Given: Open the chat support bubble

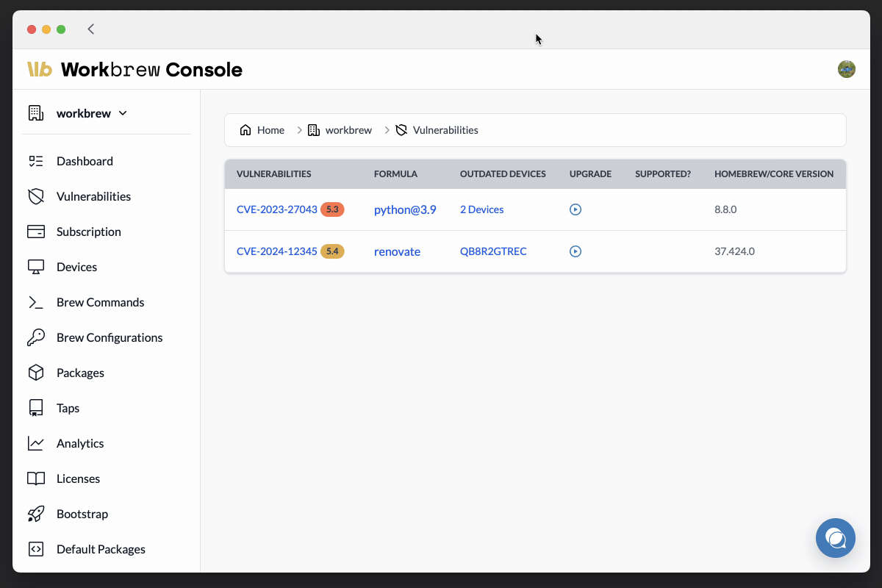Looking at the screenshot, I should tap(836, 538).
